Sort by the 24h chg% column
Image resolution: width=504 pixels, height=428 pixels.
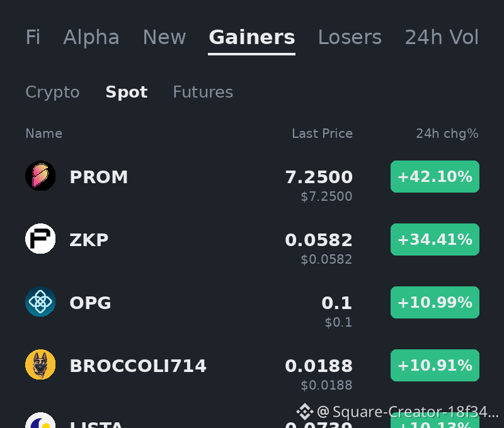pyautogui.click(x=447, y=133)
